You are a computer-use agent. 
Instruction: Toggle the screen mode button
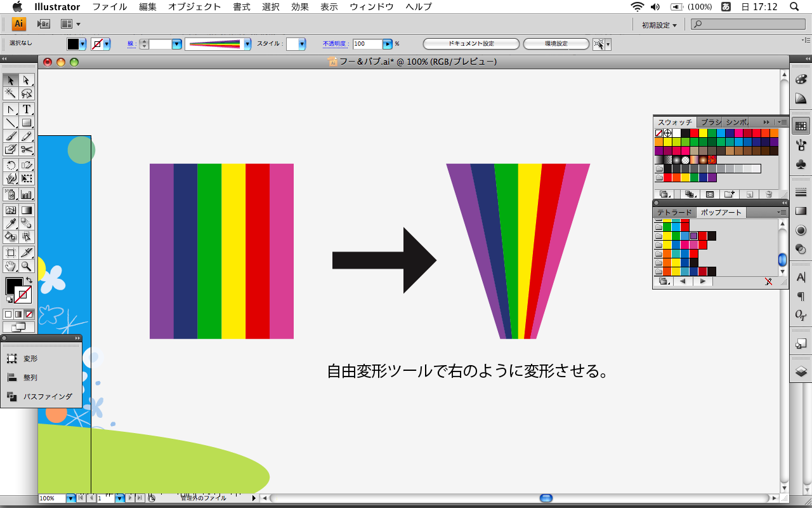(18, 328)
